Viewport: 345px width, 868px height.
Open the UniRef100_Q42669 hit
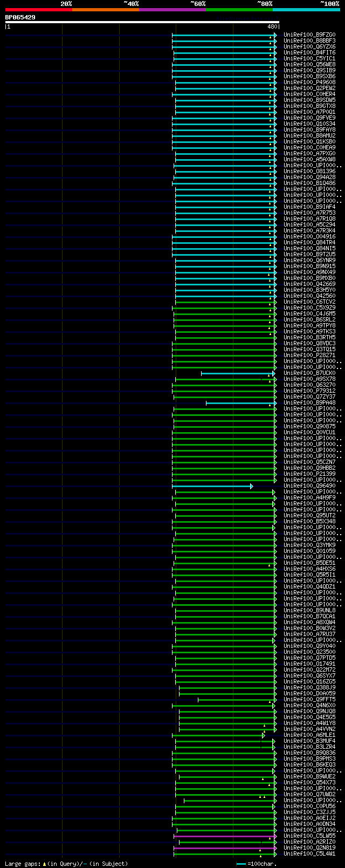[309, 284]
